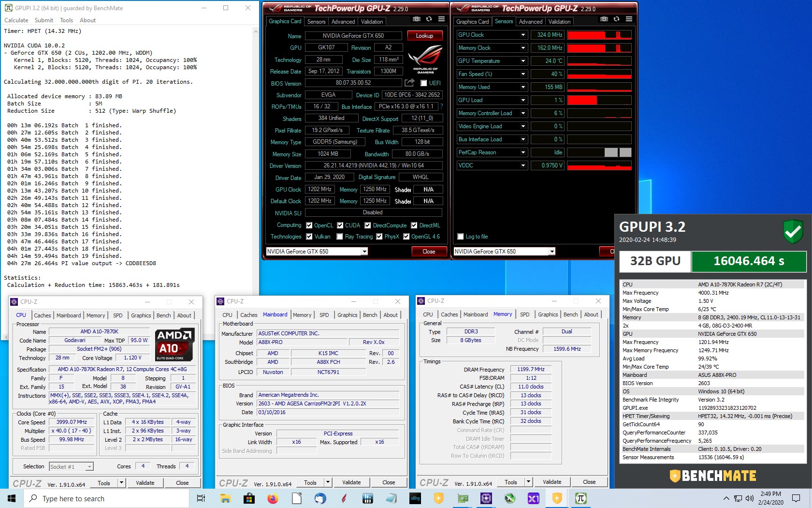Click Tools button in CPU-Z CPU window
Screen dimensions: 812x508
pos(104,483)
